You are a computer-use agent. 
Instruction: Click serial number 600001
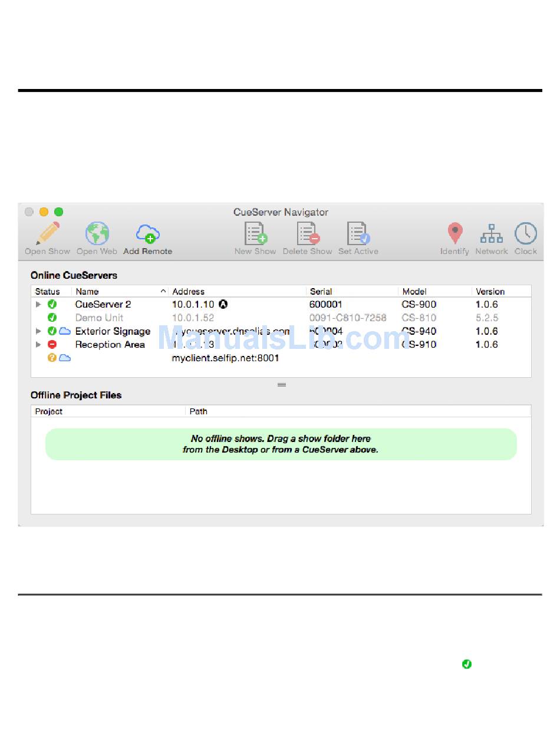(x=326, y=305)
